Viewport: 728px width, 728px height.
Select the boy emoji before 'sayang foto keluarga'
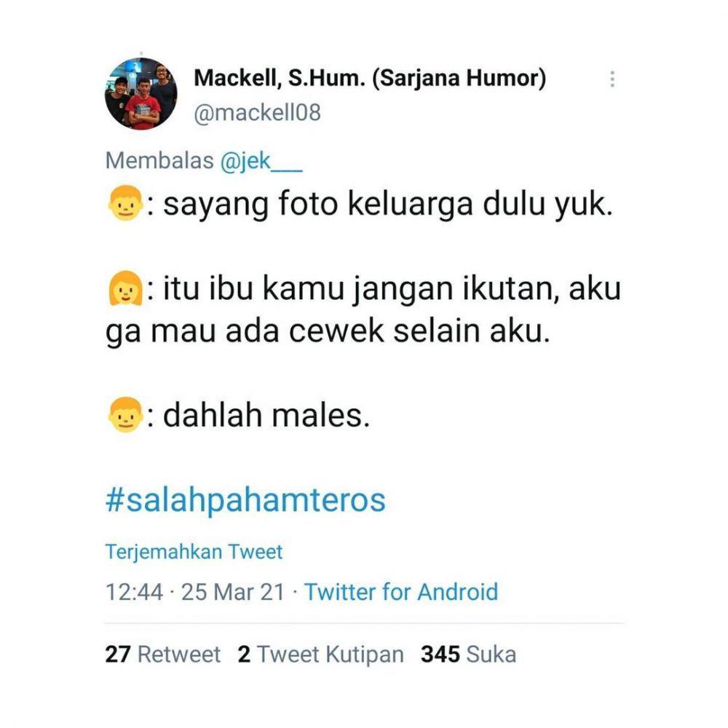125,203
